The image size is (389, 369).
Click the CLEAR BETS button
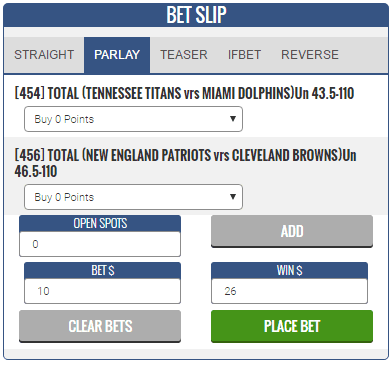click(x=100, y=326)
